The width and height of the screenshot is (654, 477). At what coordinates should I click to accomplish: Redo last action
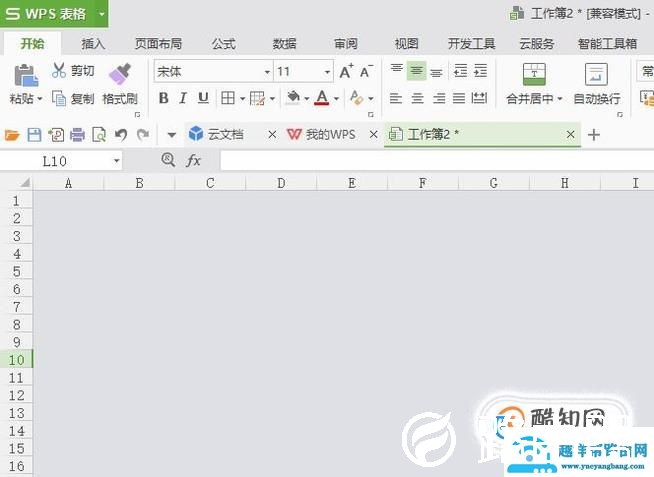(x=143, y=135)
